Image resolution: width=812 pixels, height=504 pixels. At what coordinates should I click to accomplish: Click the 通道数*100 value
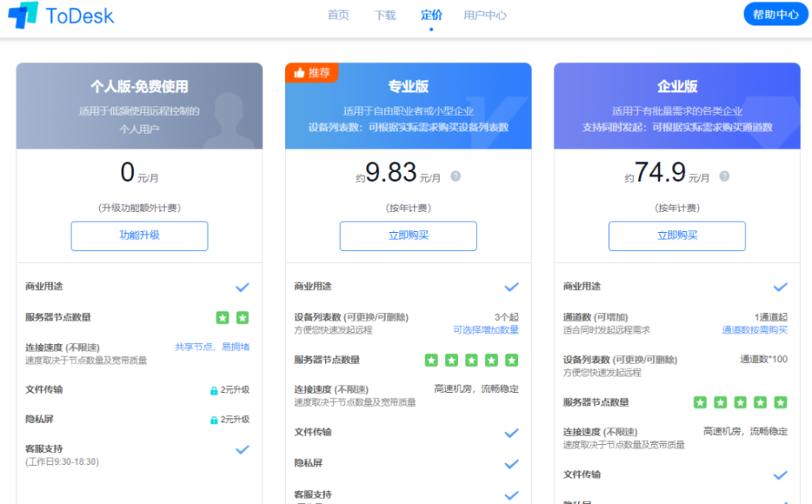[x=764, y=359]
